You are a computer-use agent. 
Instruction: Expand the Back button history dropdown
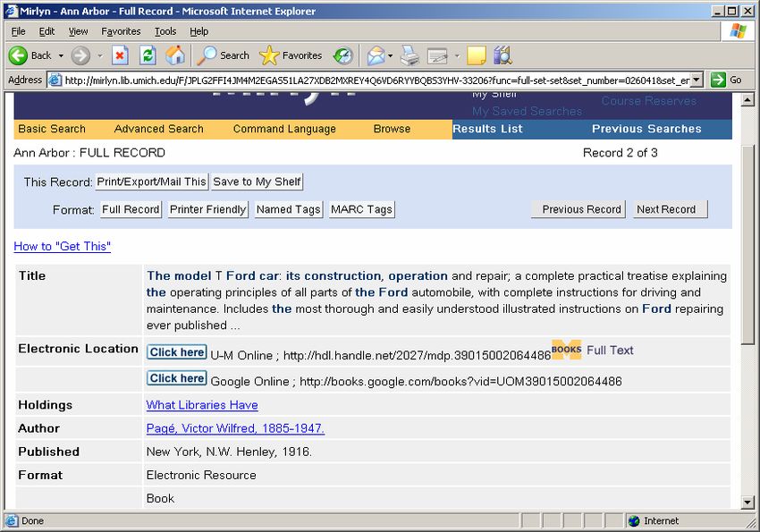tap(61, 55)
